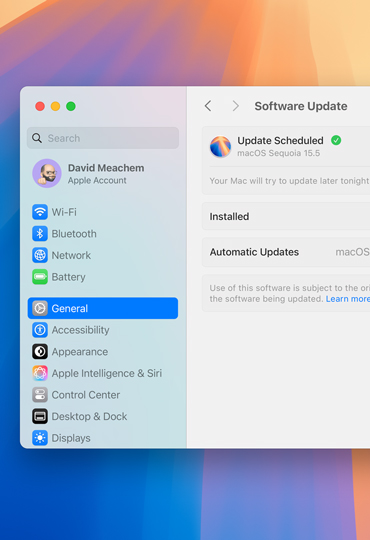Go forward with the right chevron

coord(235,106)
